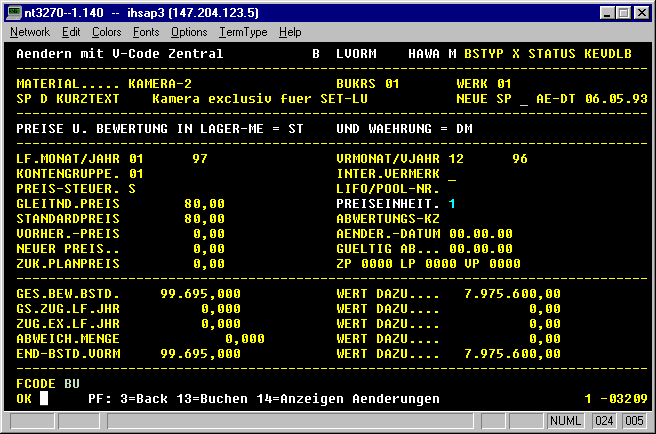Click the GUELTIG AB value 00.00.00
Screen dimensions: 656x434
pos(481,249)
